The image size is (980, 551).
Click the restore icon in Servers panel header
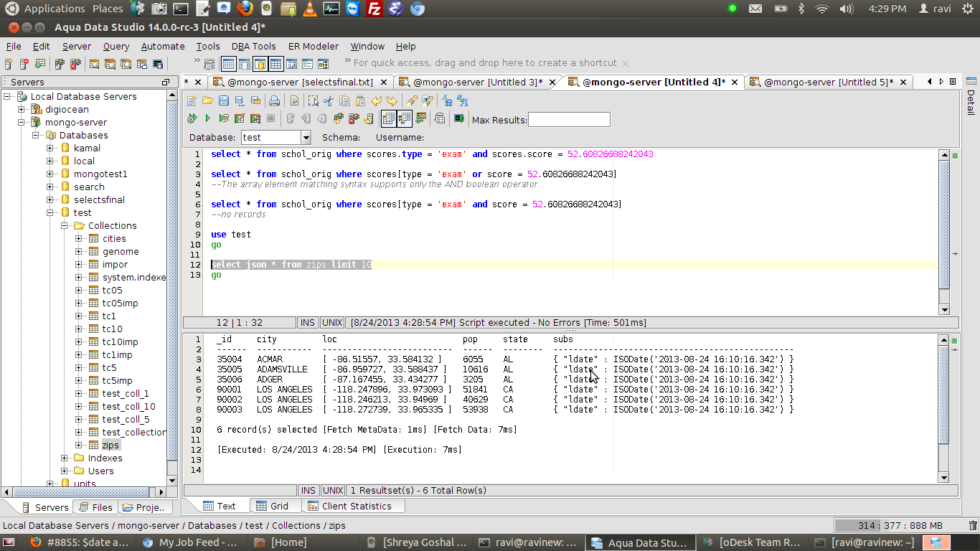166,82
